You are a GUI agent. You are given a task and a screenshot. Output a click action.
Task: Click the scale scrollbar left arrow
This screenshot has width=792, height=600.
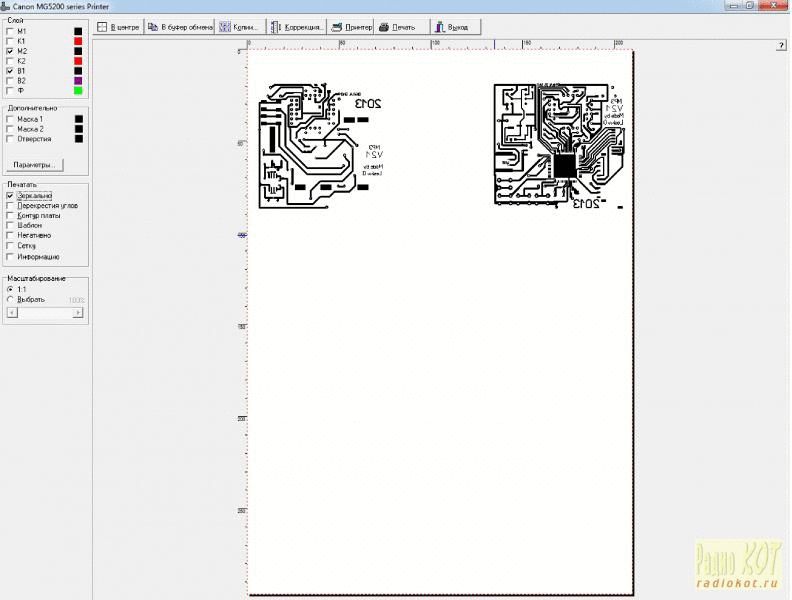tap(12, 313)
